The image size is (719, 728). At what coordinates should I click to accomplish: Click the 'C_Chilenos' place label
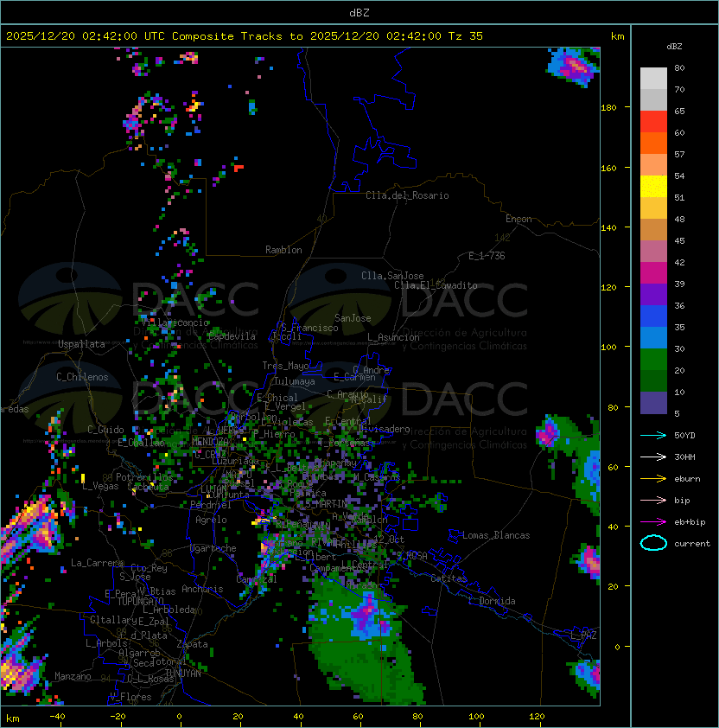pyautogui.click(x=82, y=377)
